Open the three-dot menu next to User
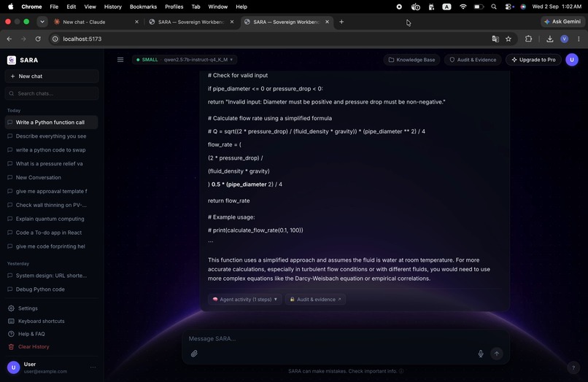 (x=93, y=367)
